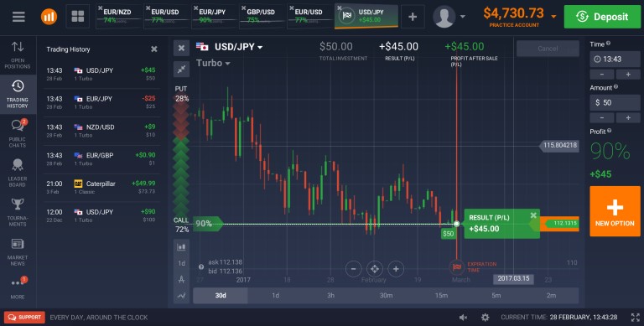Open EUR/JPY -$25 trade in history
644x326 pixels.
click(101, 102)
